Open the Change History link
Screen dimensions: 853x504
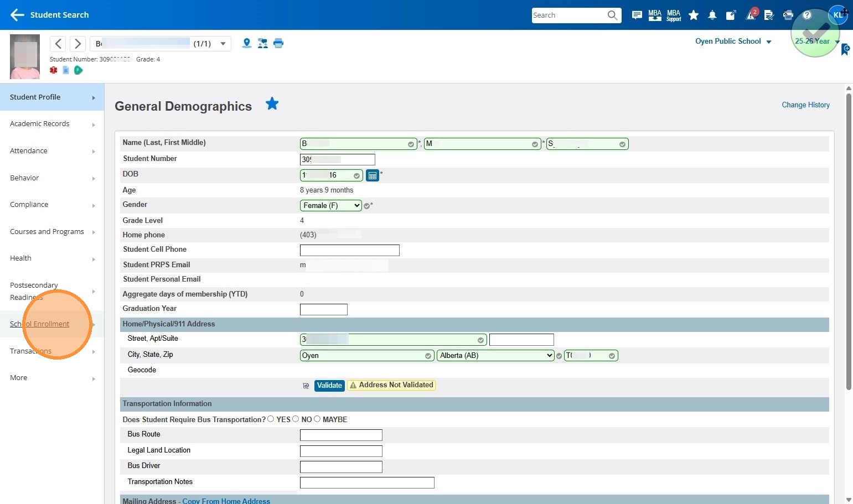(805, 105)
